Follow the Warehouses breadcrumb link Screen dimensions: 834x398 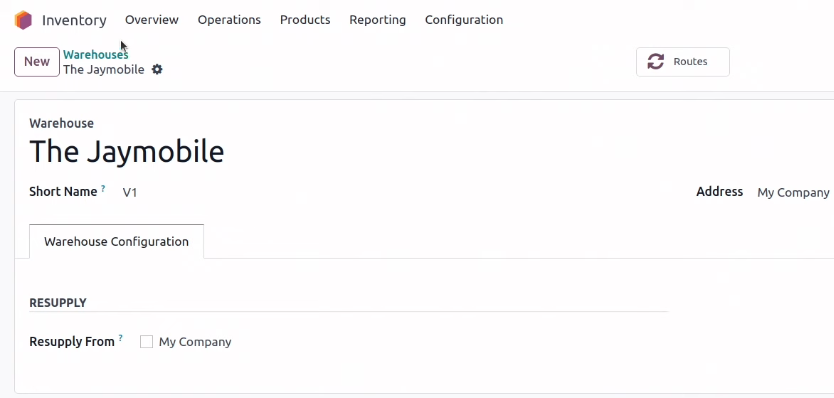point(96,54)
